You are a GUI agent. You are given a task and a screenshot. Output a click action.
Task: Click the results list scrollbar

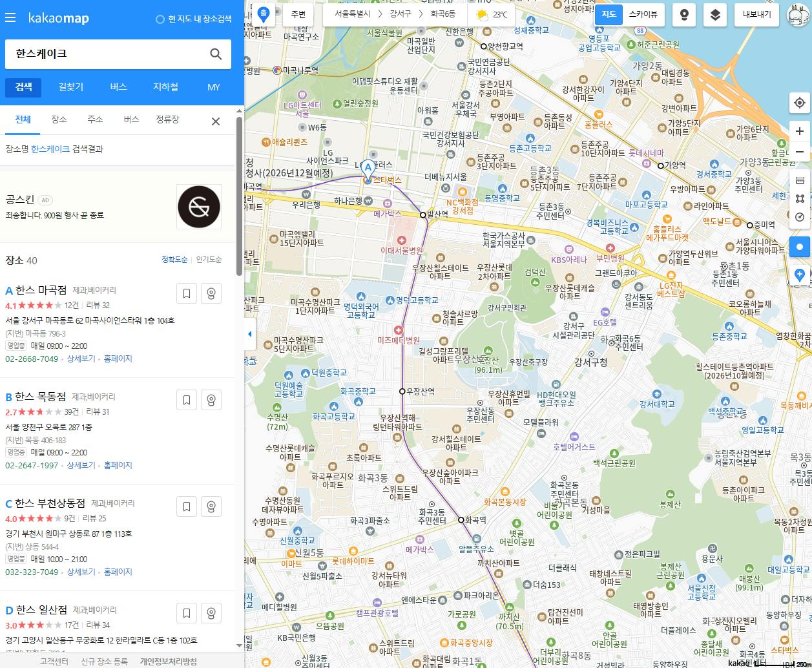239,196
